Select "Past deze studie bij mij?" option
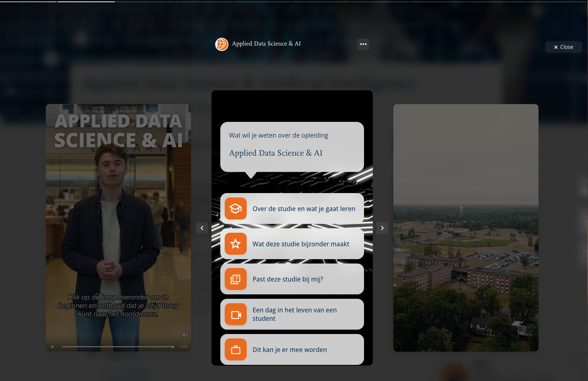 pos(287,279)
